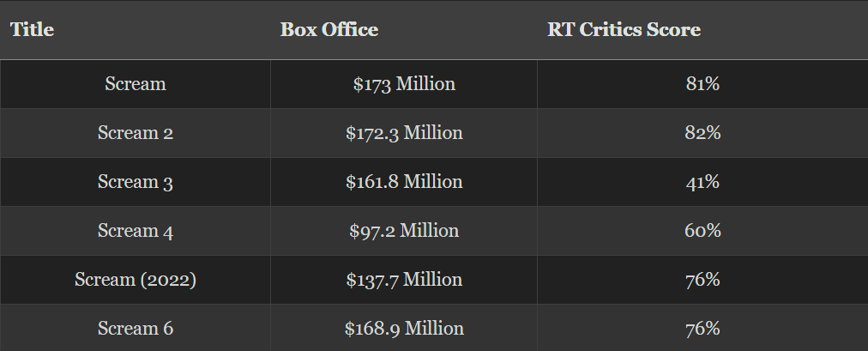Viewport: 868px width, 351px height.
Task: Click the $137.7 Million box office value
Action: (404, 280)
